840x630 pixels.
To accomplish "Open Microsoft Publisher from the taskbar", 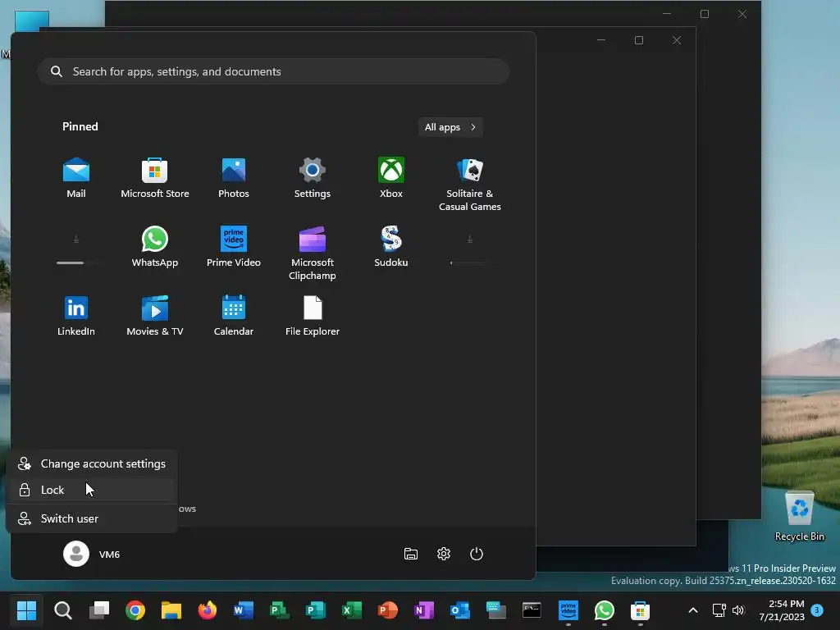I will 316,610.
